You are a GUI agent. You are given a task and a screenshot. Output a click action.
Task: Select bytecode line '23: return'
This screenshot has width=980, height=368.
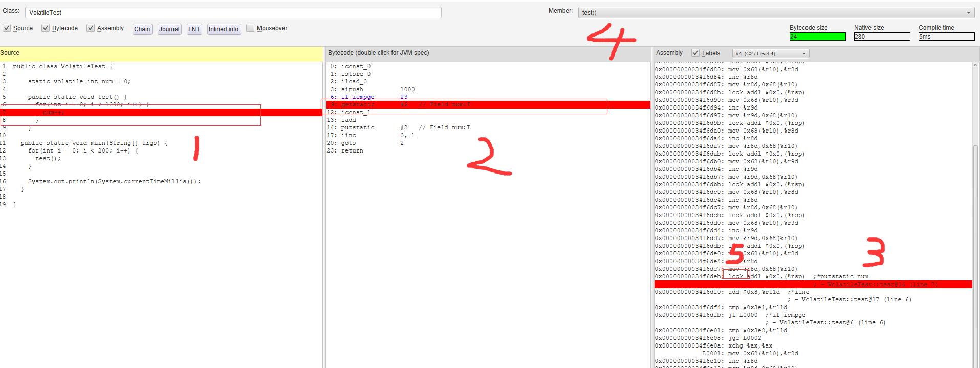[x=345, y=150]
